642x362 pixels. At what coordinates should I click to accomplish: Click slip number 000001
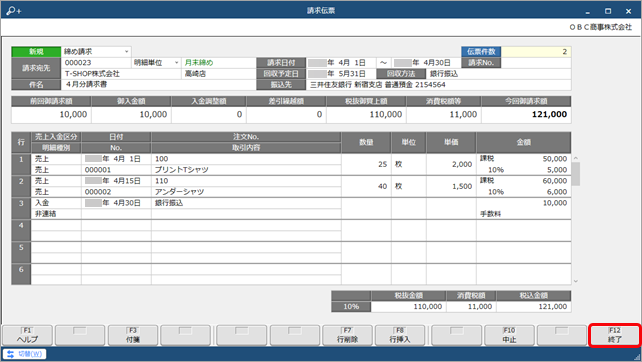click(x=116, y=170)
